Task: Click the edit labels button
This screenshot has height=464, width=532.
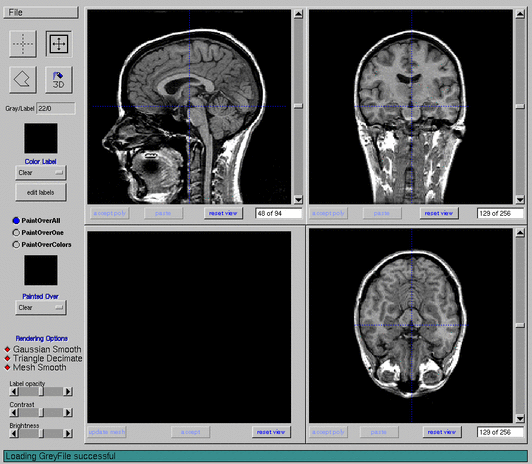Action: coord(40,192)
